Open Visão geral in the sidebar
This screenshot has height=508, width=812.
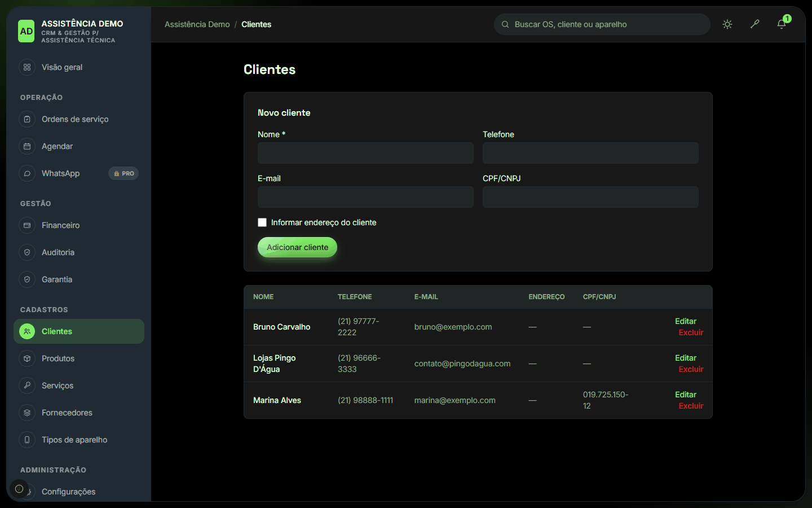tap(79, 67)
